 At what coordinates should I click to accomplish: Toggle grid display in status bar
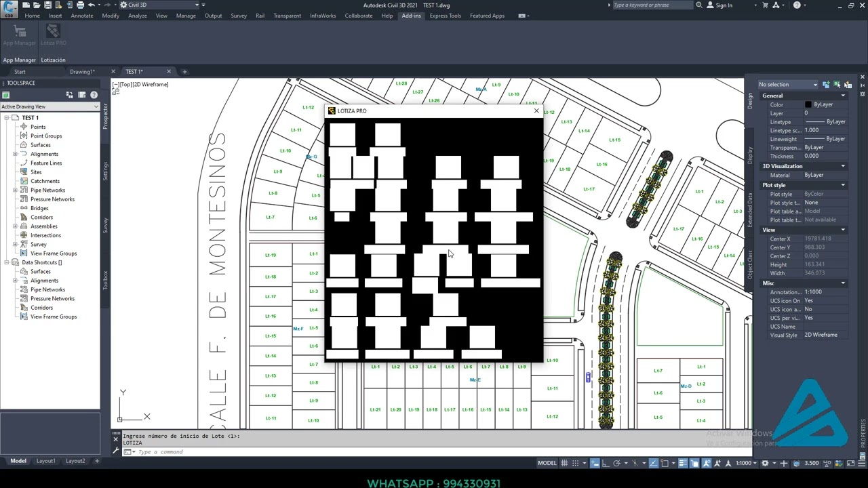[564, 463]
